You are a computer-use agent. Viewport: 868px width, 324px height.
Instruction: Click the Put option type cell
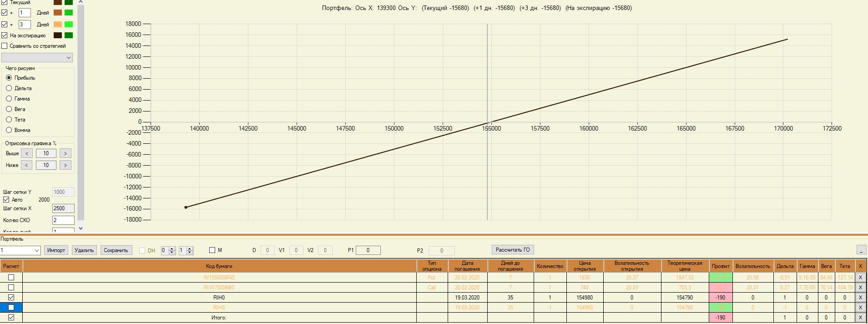[432, 278]
